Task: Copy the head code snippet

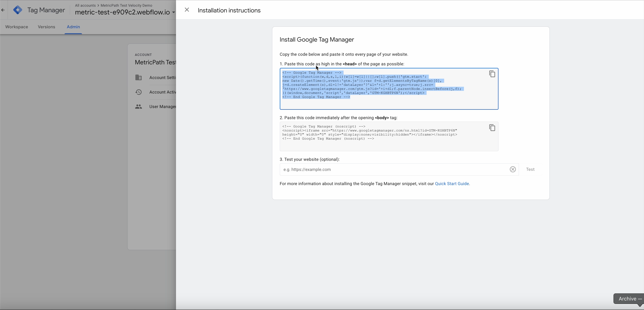Action: click(x=492, y=74)
